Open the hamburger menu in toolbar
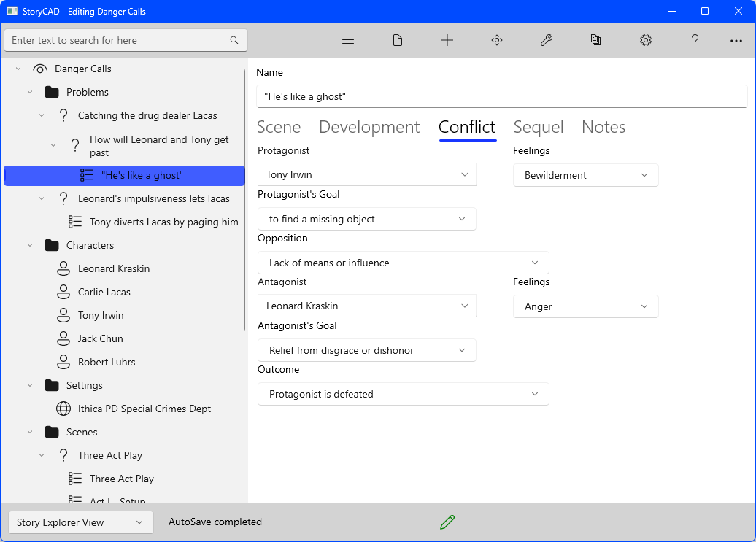The width and height of the screenshot is (756, 542). (348, 40)
